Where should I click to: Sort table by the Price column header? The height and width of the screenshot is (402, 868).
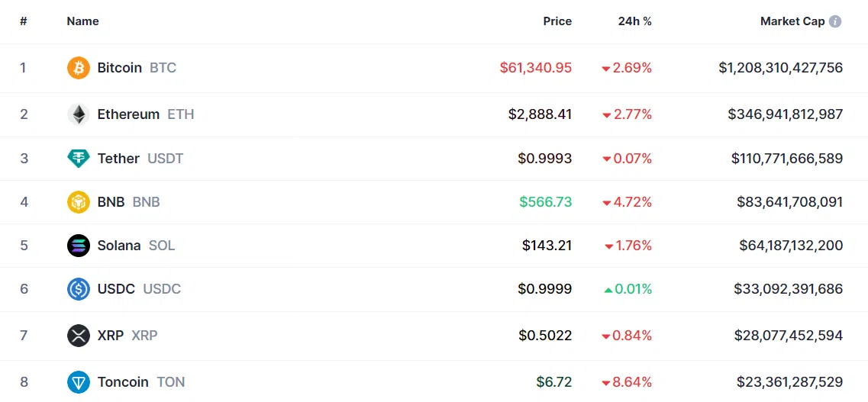pos(557,21)
